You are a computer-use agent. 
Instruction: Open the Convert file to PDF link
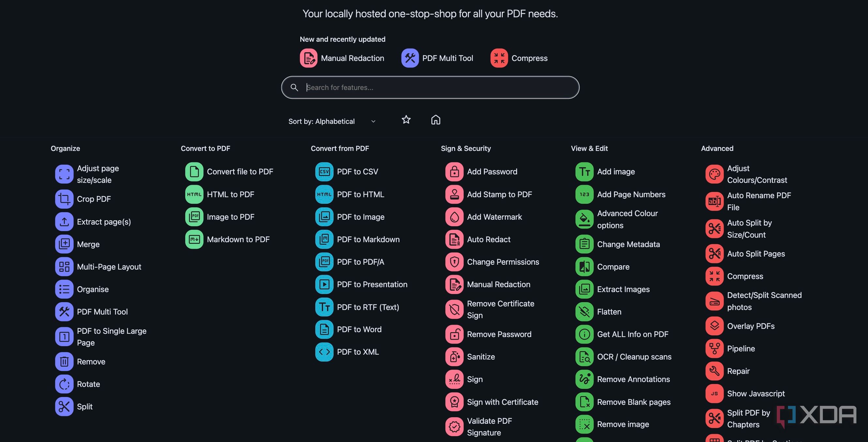coord(240,171)
